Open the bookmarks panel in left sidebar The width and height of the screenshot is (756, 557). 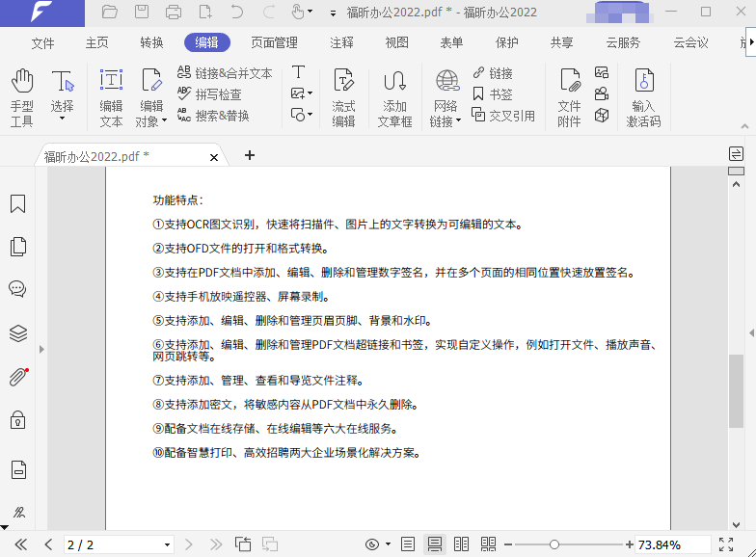tap(17, 204)
